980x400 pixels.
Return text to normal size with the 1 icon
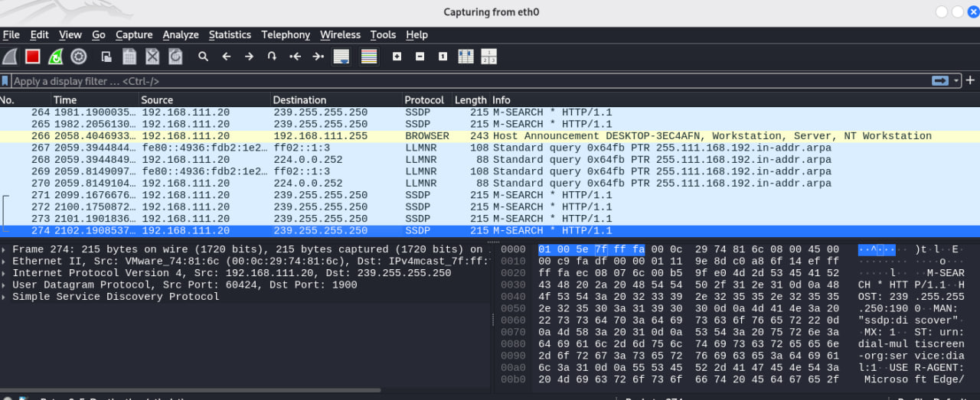pos(443,57)
